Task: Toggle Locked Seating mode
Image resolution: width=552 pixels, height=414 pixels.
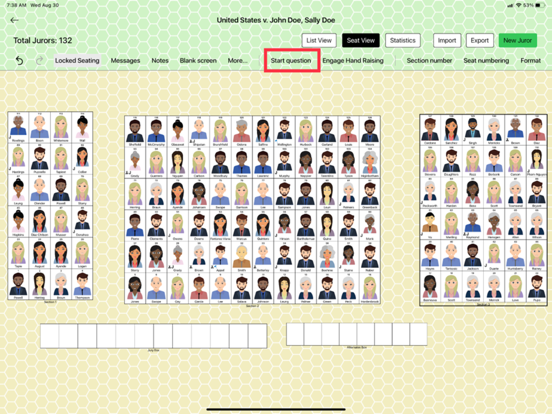Action: [x=77, y=61]
